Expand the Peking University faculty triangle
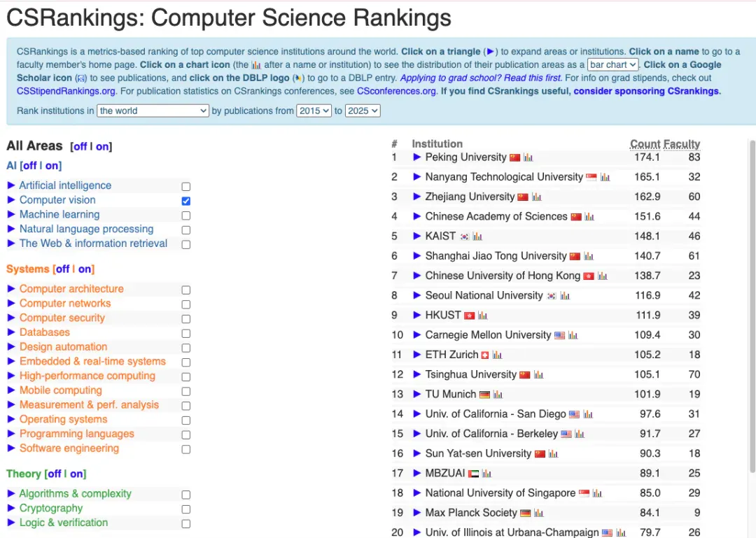Screen dimensions: 756x538 417,157
